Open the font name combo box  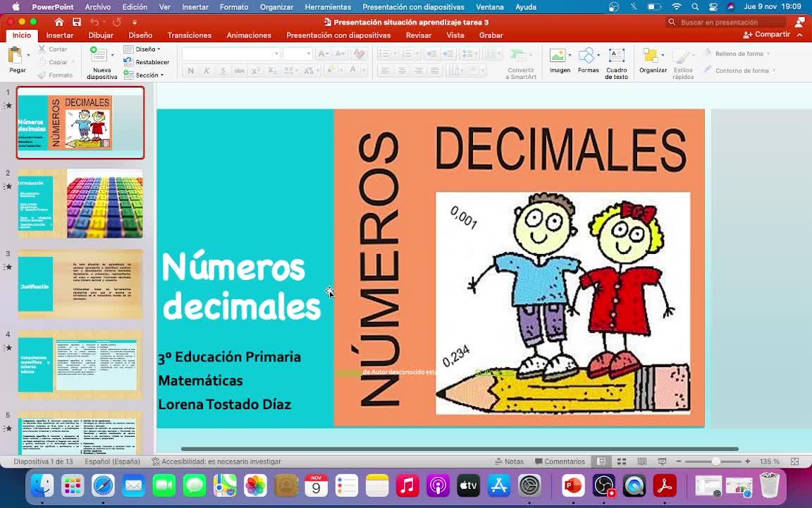pyautogui.click(x=230, y=54)
